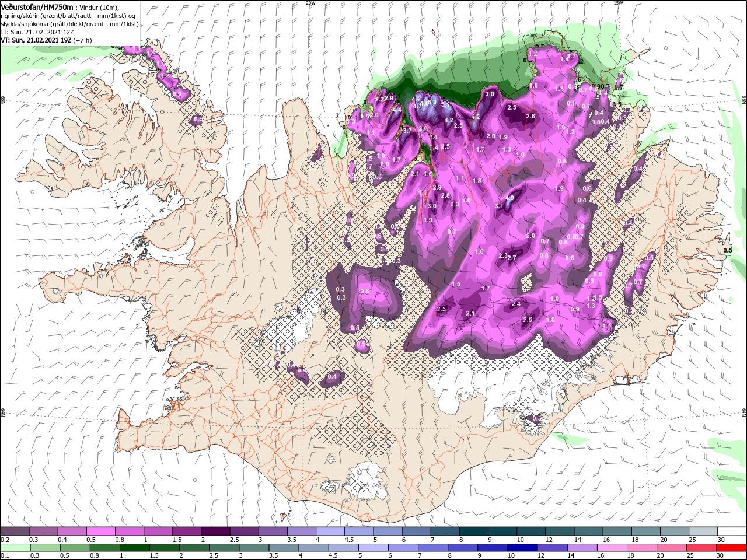Click the snow legend swatch starting at 0.4
The image size is (747, 560).
[x=72, y=531]
